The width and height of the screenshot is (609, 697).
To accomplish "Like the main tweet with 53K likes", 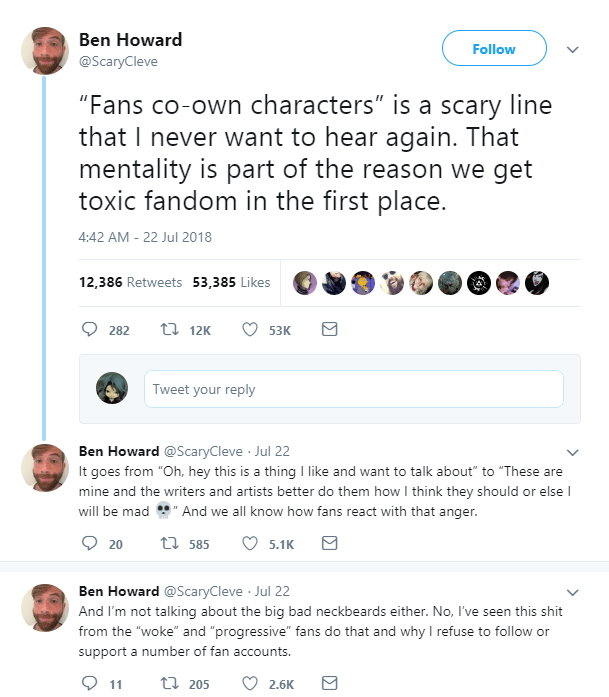I will coord(251,329).
